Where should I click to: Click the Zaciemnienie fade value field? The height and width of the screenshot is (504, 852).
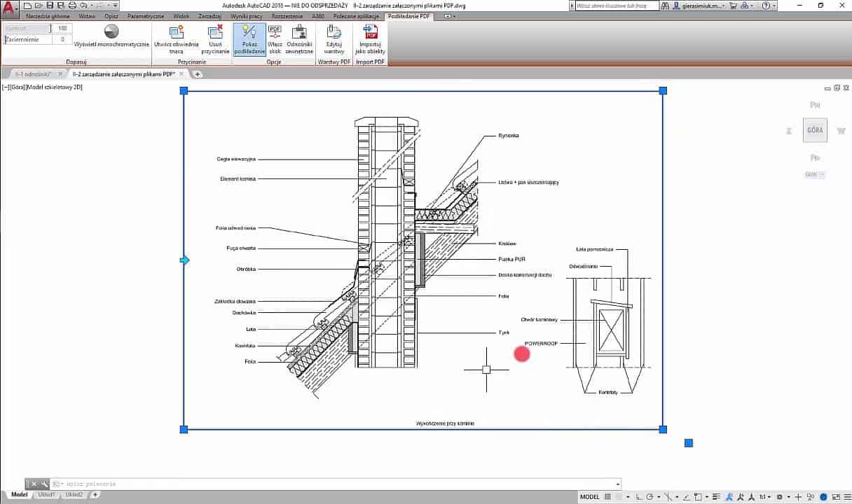point(62,40)
